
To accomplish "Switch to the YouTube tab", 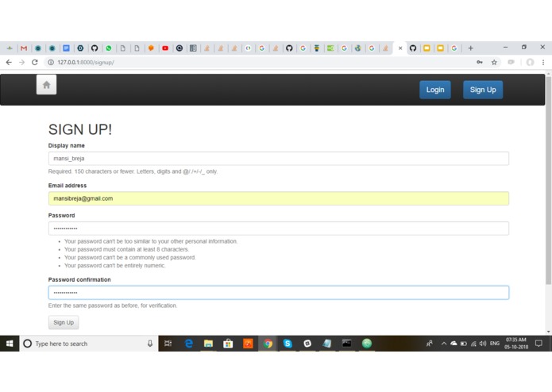I will (165, 48).
